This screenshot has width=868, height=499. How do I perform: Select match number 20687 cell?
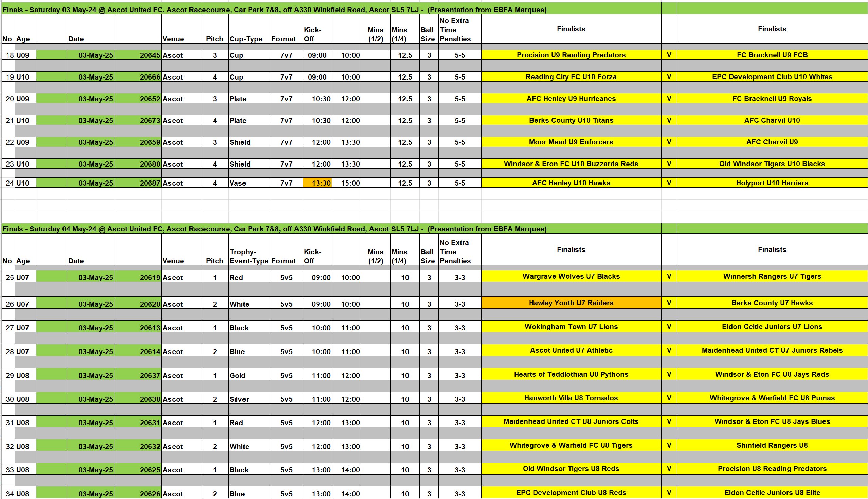138,183
